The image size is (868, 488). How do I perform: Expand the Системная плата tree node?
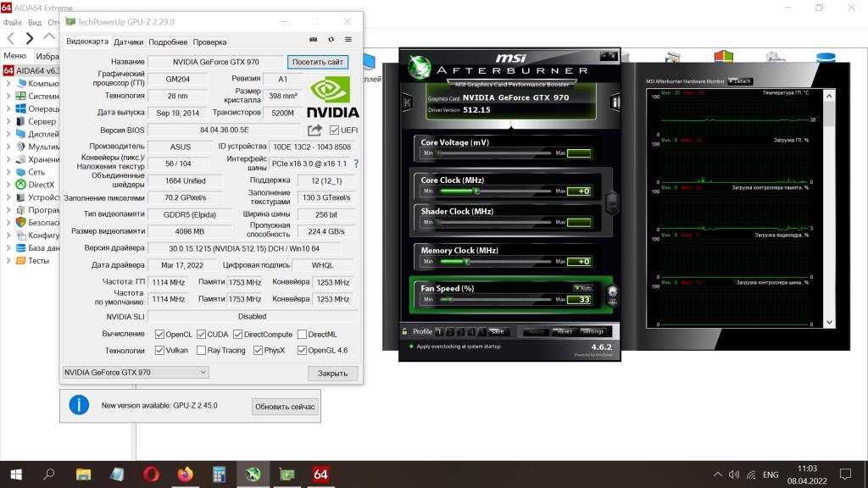coord(8,97)
